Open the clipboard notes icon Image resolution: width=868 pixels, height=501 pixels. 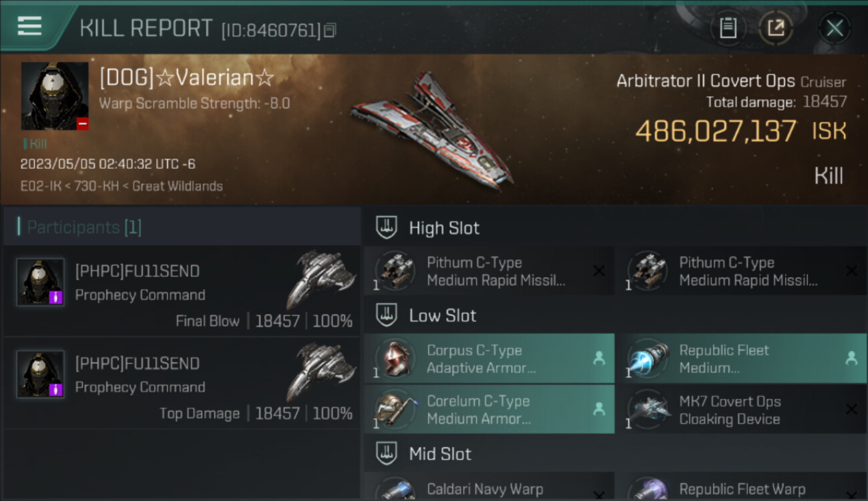pyautogui.click(x=728, y=28)
